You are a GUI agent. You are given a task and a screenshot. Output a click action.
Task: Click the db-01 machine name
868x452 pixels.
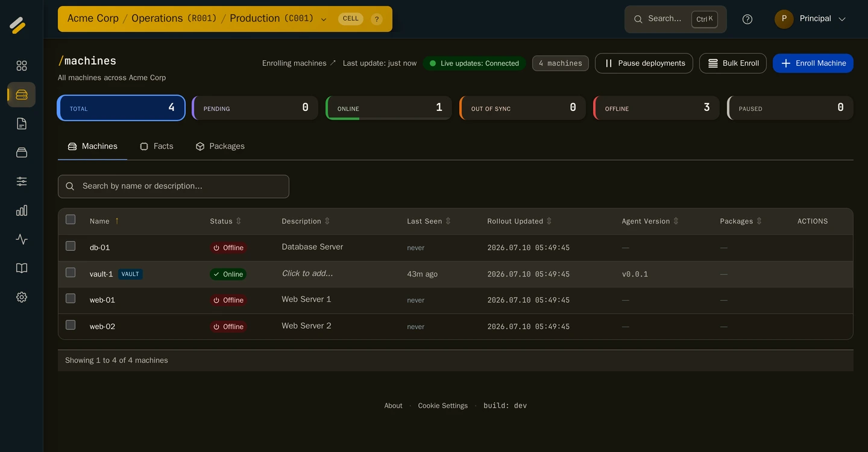(x=100, y=248)
